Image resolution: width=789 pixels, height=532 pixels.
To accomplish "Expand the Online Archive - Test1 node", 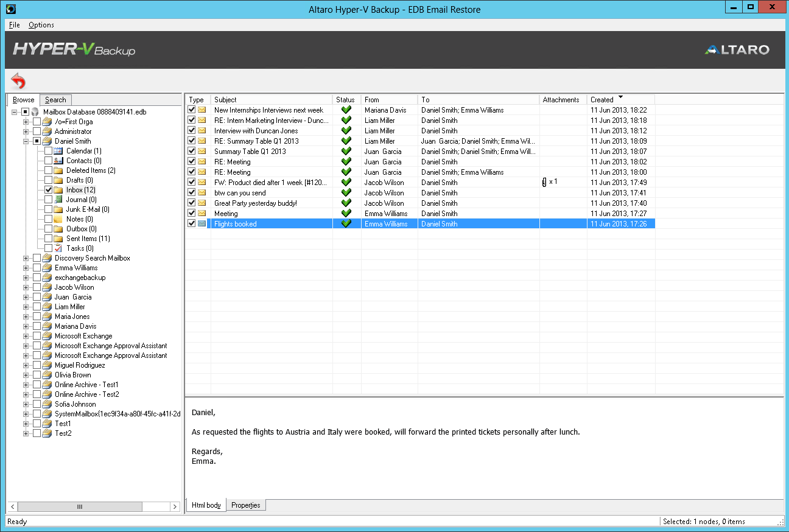I will [26, 385].
